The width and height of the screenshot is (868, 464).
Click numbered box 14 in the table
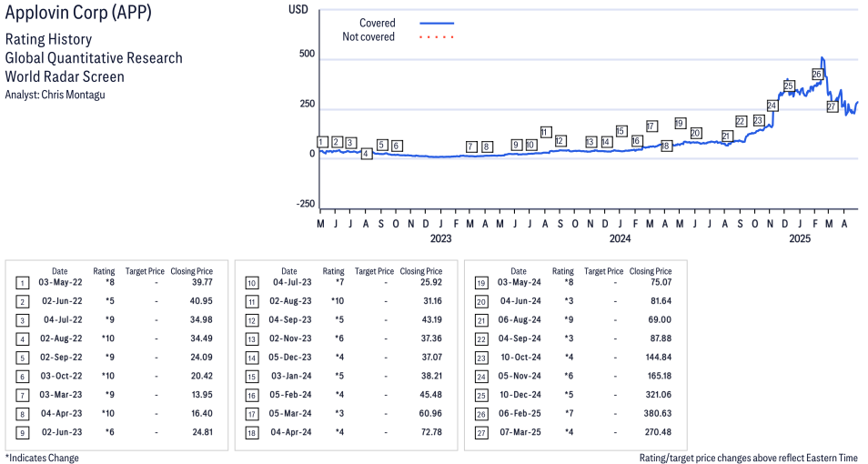[251, 358]
